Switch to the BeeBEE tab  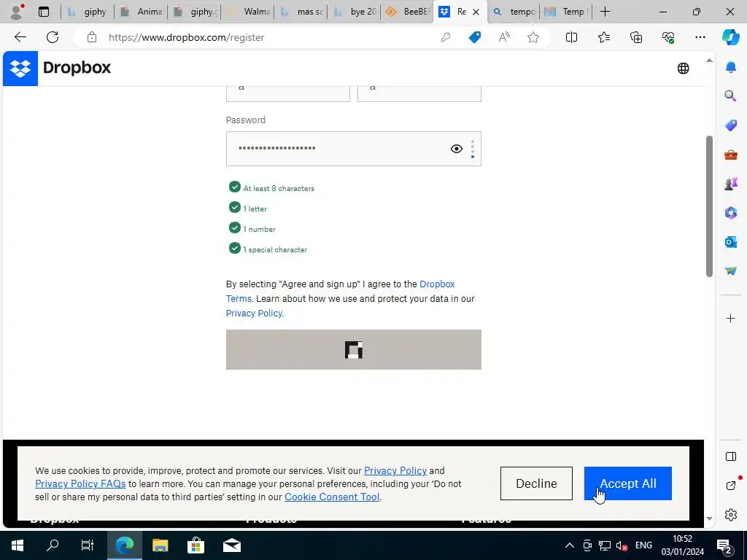pyautogui.click(x=408, y=12)
